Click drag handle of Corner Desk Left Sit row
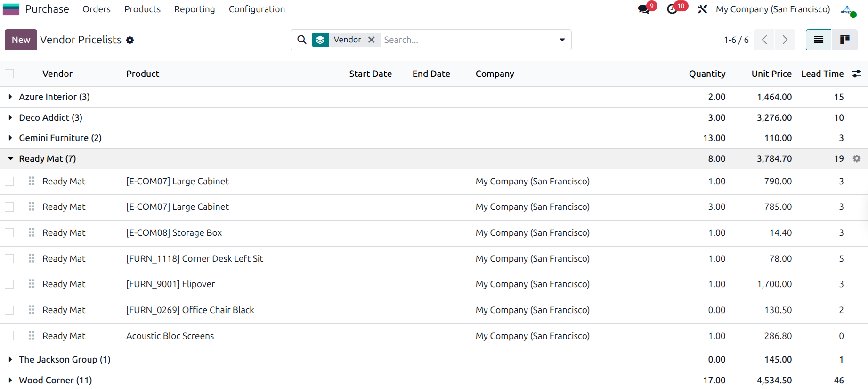Image resolution: width=868 pixels, height=389 pixels. 32,258
